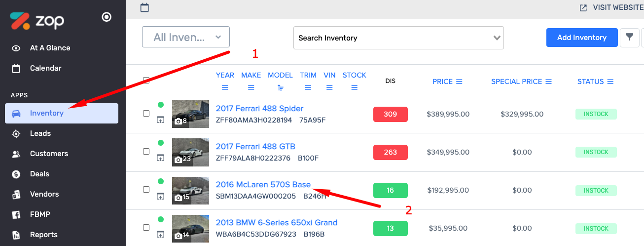
Task: Click the sort icon under VIN
Action: [329, 88]
